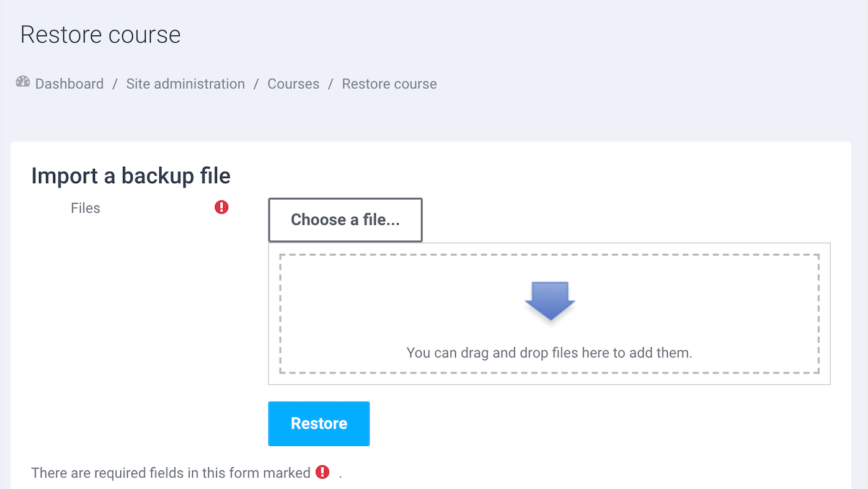868x489 pixels.
Task: Click the 'There are required fields' note
Action: tap(187, 473)
